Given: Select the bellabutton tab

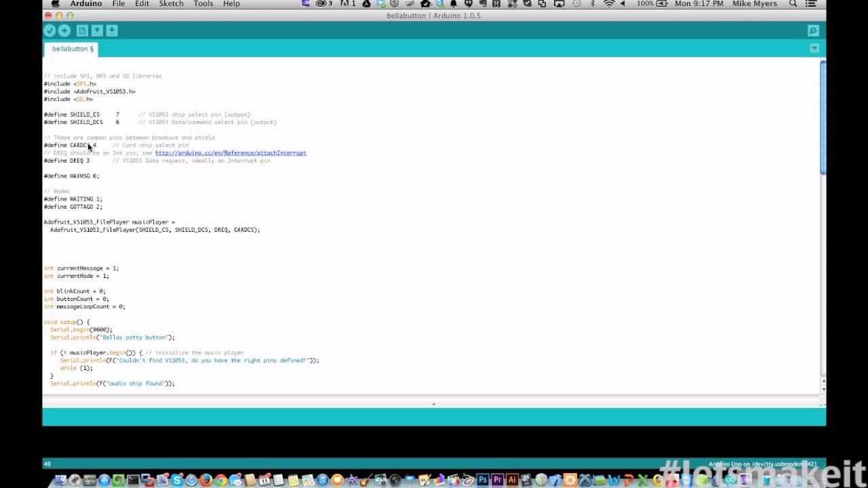Looking at the screenshot, I should tap(72, 49).
